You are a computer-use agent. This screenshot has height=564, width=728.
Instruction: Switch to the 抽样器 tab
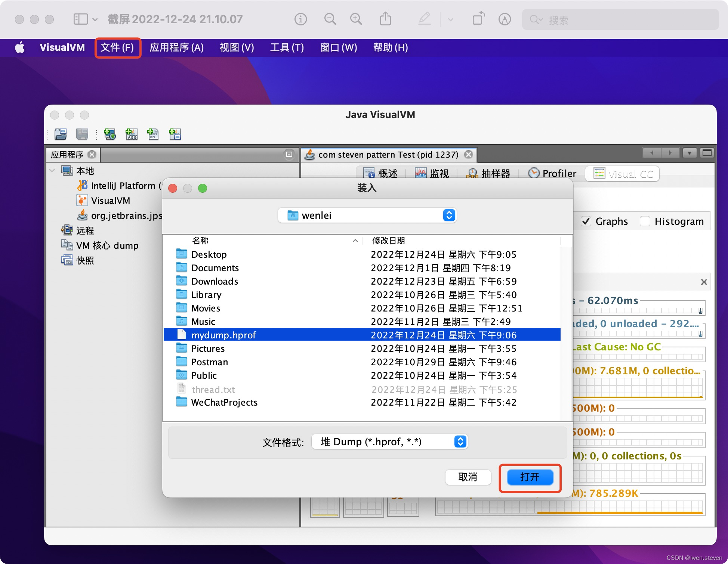488,173
